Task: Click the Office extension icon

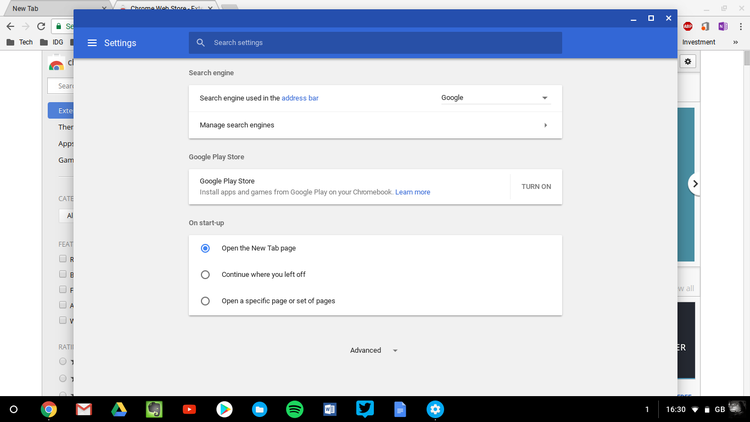Action: [x=706, y=26]
